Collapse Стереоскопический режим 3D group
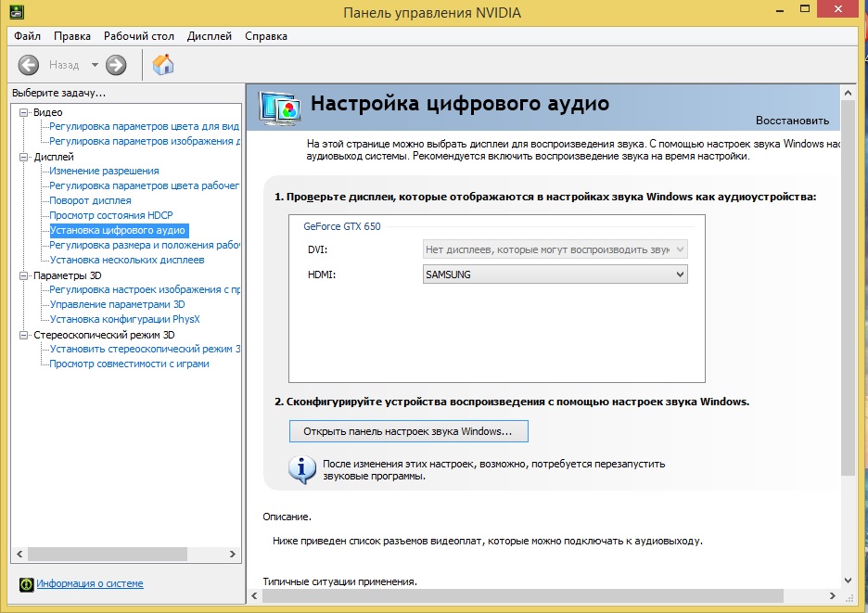868x613 pixels. coord(24,335)
